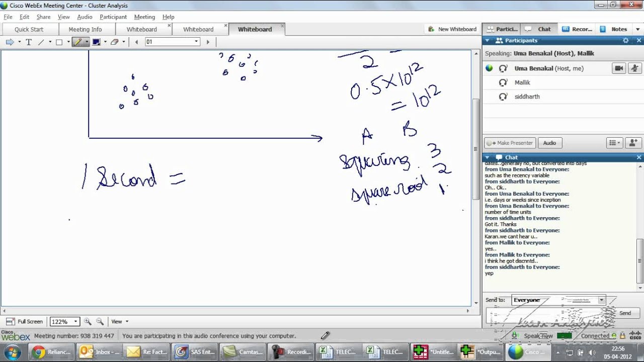644x362 pixels.
Task: Open pointer tool options dropdown
Action: [19, 42]
